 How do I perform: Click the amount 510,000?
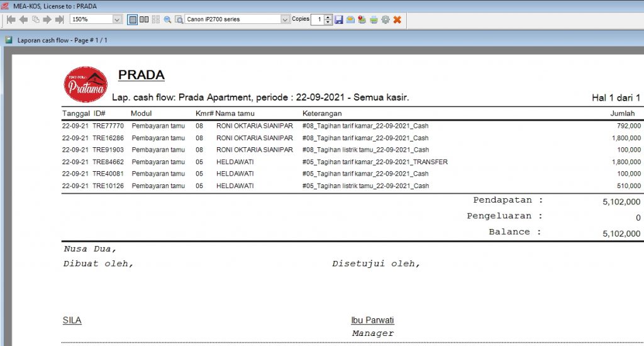[x=628, y=186]
